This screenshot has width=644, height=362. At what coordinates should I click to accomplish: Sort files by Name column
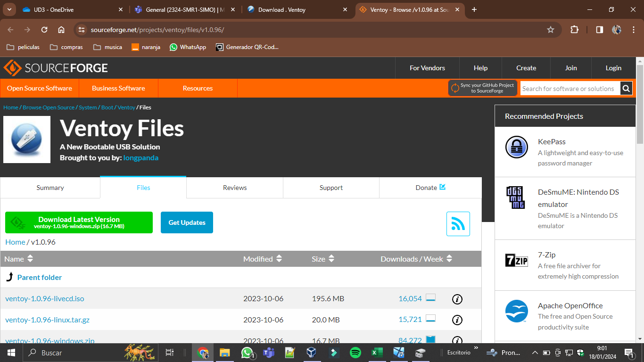[x=19, y=259]
